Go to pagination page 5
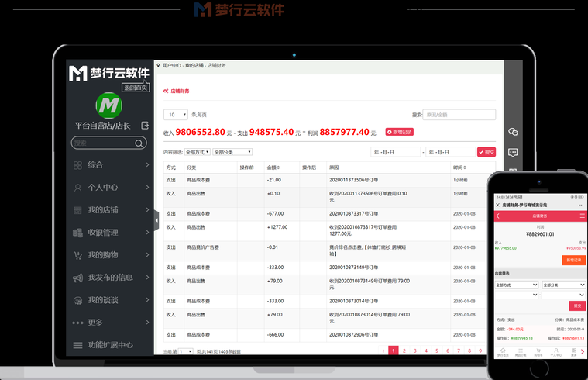 point(437,351)
